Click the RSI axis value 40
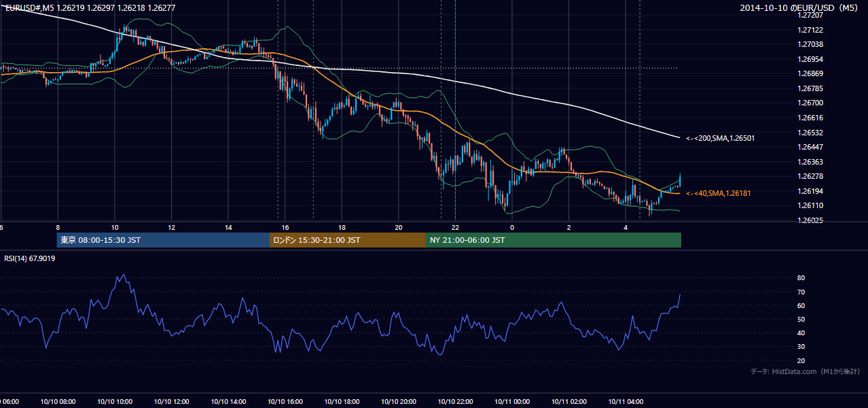868x408 pixels. pyautogui.click(x=801, y=333)
